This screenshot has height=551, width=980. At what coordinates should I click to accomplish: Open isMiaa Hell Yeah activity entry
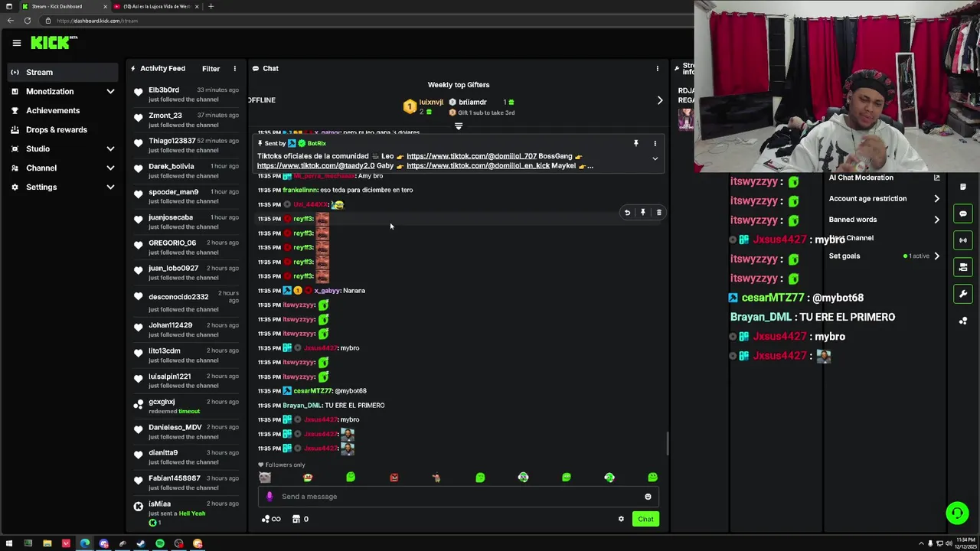click(x=185, y=513)
